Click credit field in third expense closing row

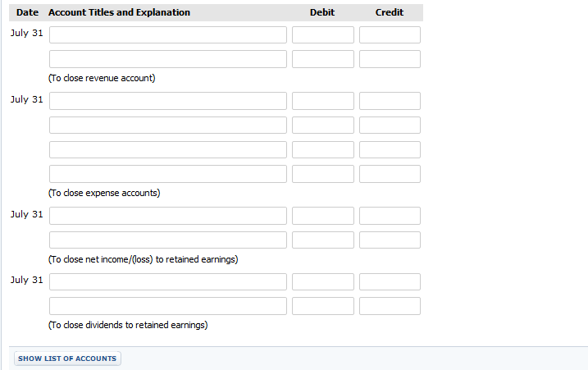[390, 150]
